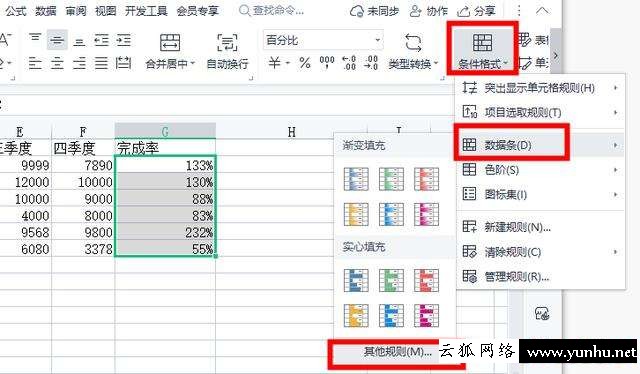Select column G header
The image size is (640, 374).
(165, 131)
